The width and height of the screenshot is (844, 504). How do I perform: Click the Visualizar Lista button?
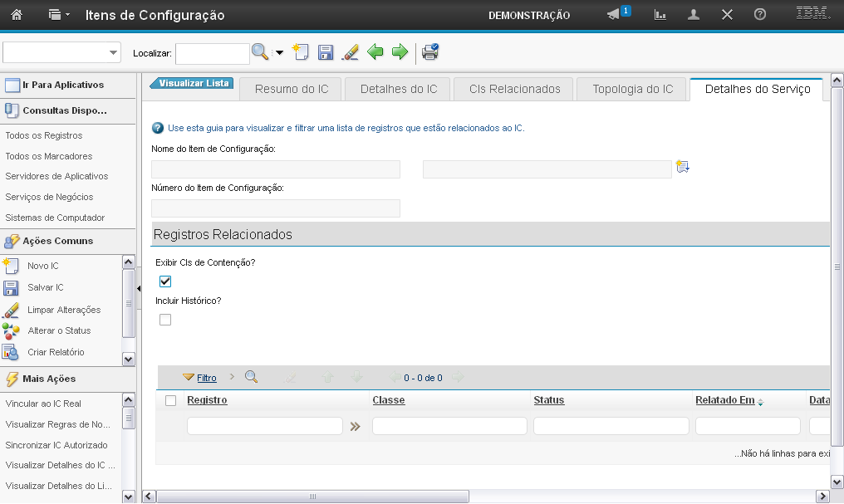(193, 83)
